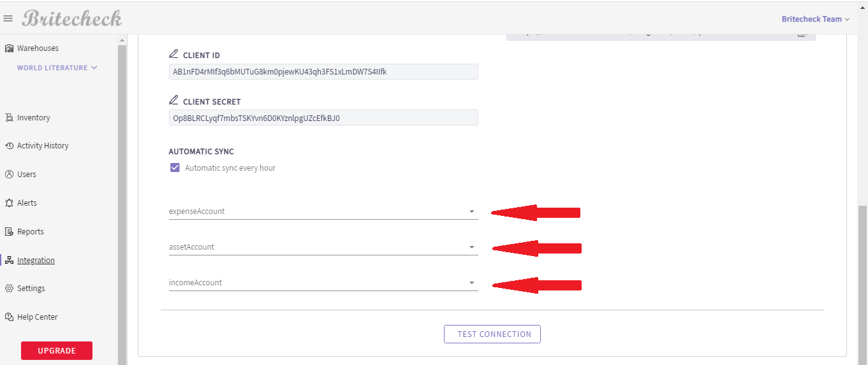The height and width of the screenshot is (365, 868).
Task: Click the red Upgrade button
Action: pyautogui.click(x=57, y=350)
